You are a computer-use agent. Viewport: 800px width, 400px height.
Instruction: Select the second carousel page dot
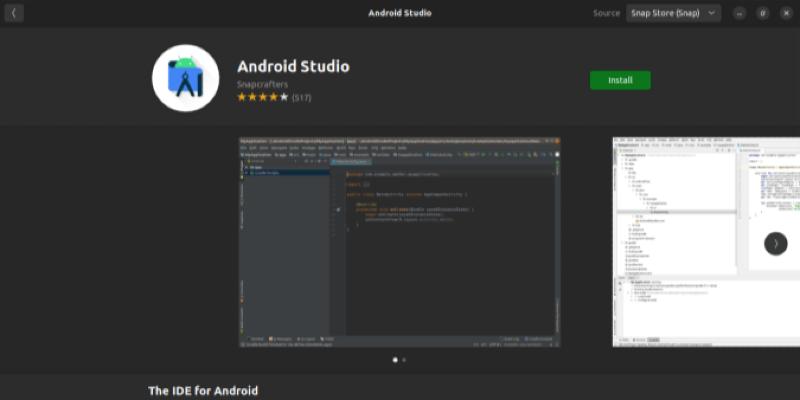click(404, 359)
